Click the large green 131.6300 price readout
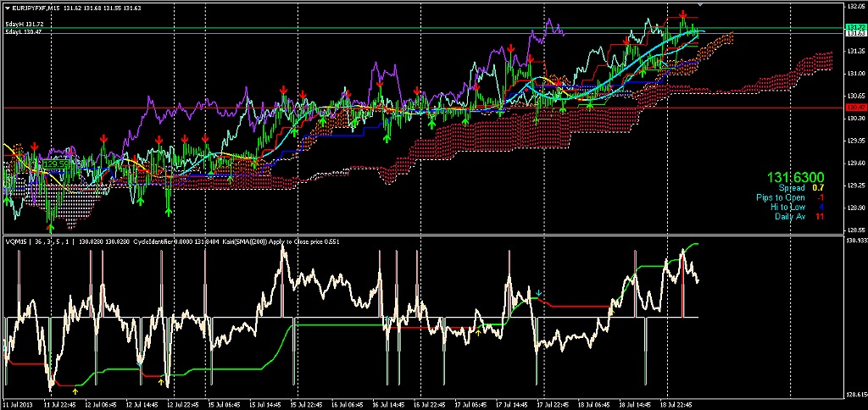 coord(796,176)
